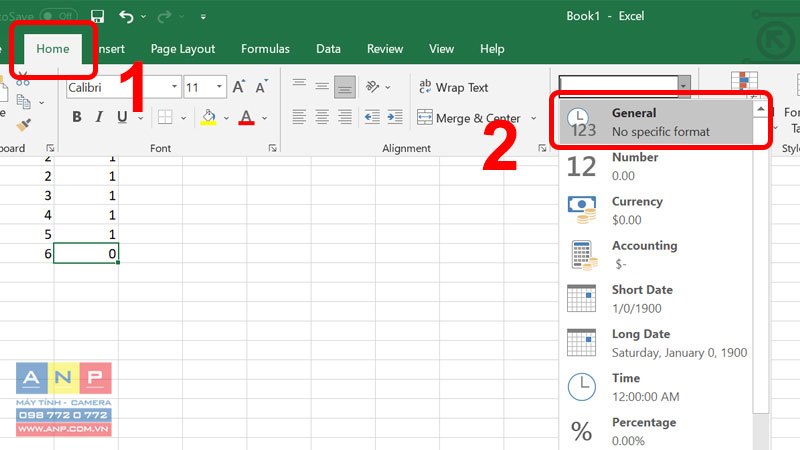The image size is (800, 450).
Task: Expand the font name dropdown arrow
Action: (x=174, y=87)
